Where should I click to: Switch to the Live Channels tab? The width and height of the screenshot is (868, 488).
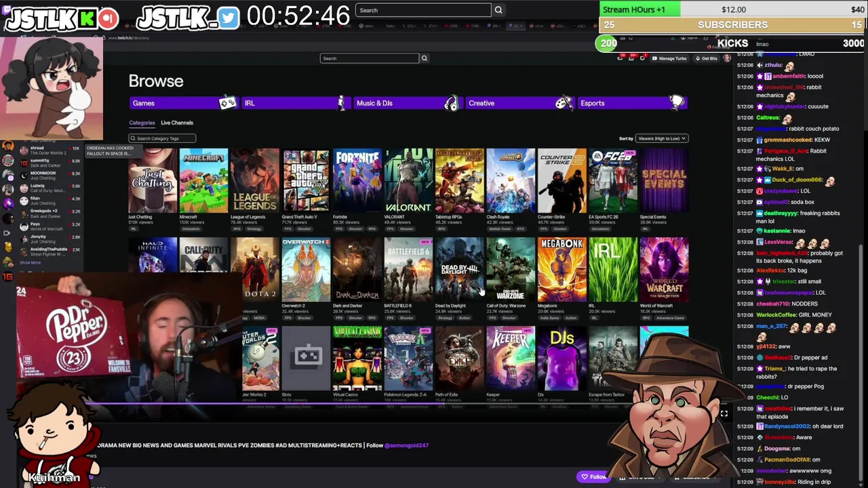[x=177, y=123]
